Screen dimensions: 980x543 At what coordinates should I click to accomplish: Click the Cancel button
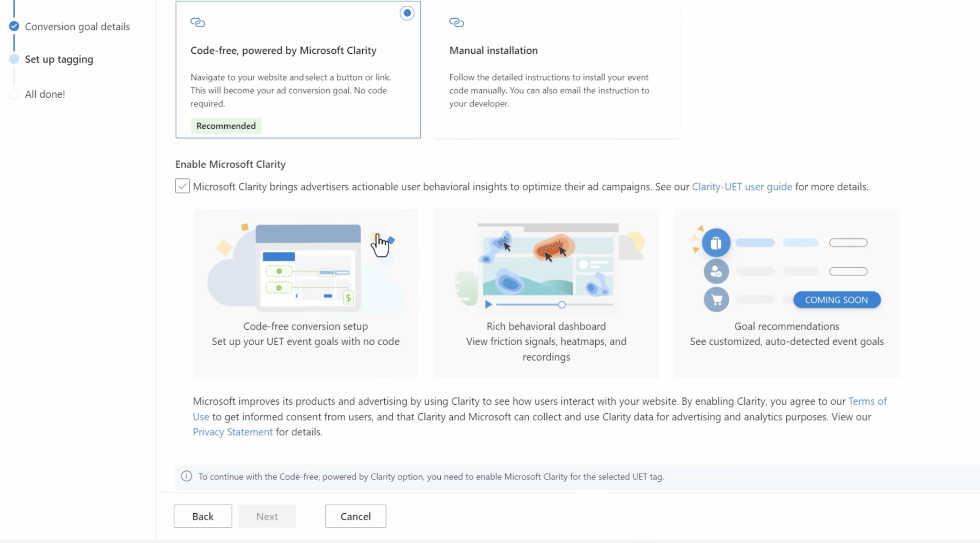pos(356,516)
